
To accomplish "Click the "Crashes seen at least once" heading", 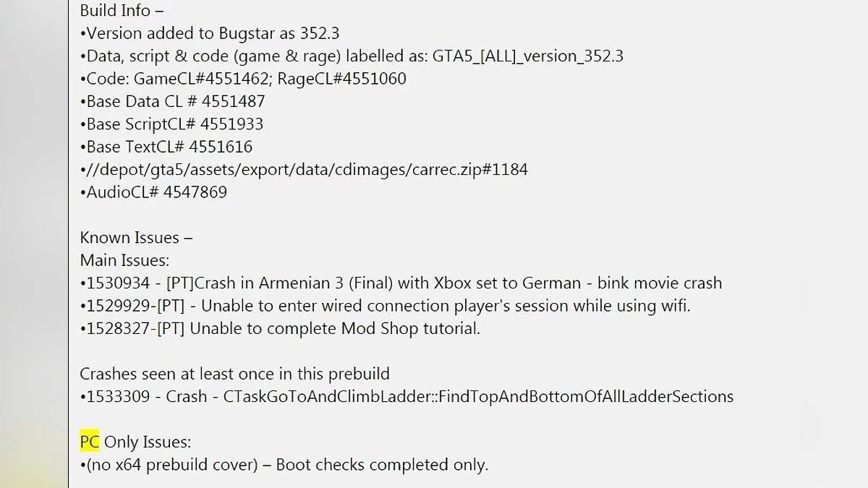I will tap(234, 374).
